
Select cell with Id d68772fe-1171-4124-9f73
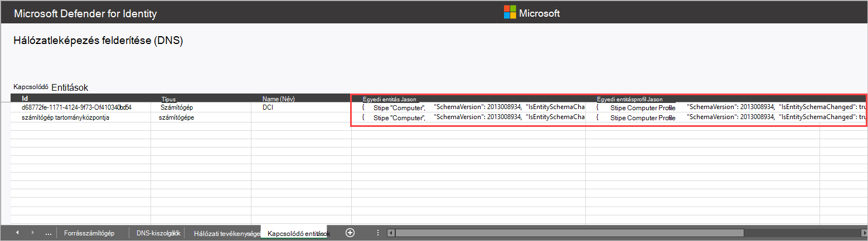81,107
